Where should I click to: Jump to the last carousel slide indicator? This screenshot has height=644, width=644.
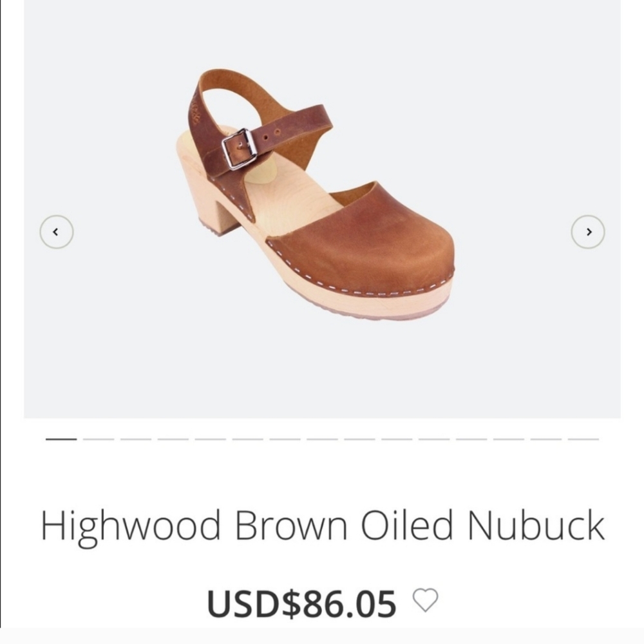(x=583, y=439)
